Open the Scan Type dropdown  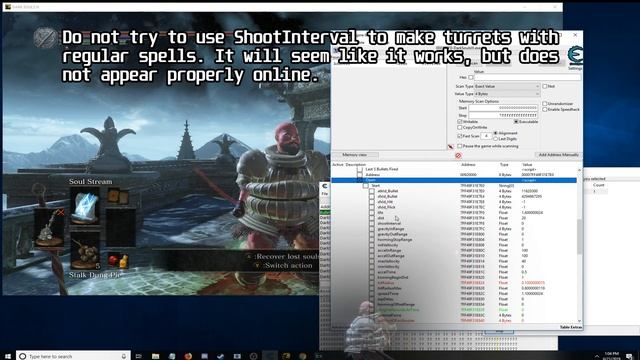[x=507, y=86]
